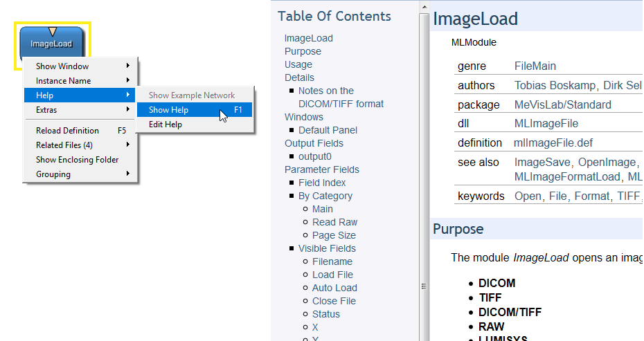Click the splitter handle beside table of contents
Viewport: 644px width, 341px height.
(x=424, y=286)
